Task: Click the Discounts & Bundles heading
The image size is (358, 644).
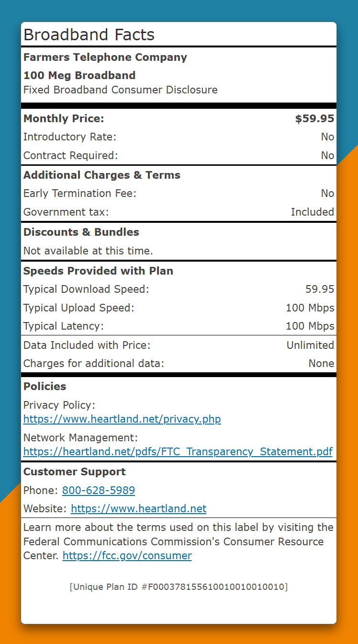Action: (81, 232)
